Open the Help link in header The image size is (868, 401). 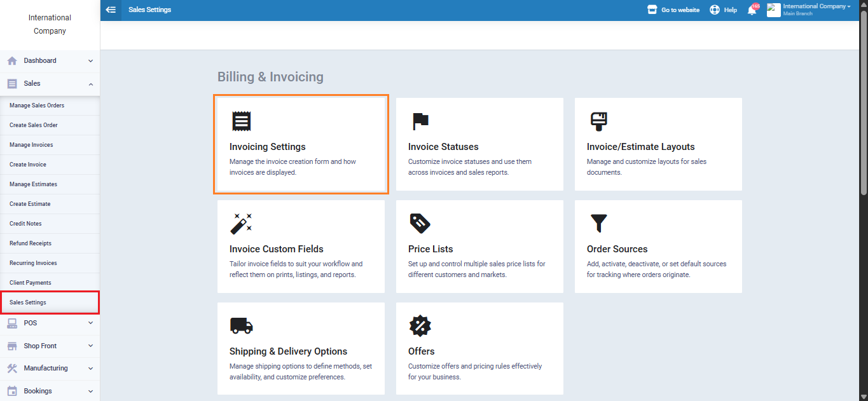click(724, 10)
